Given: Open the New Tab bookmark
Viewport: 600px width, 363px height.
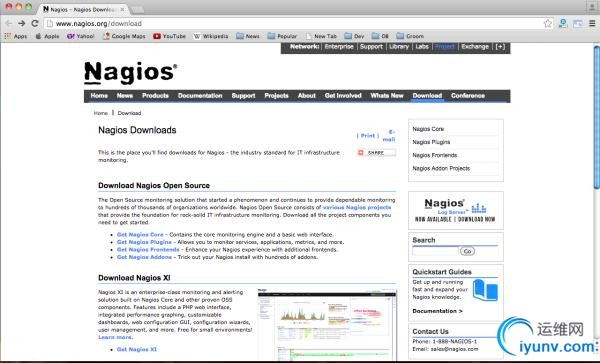Looking at the screenshot, I should 321,36.
